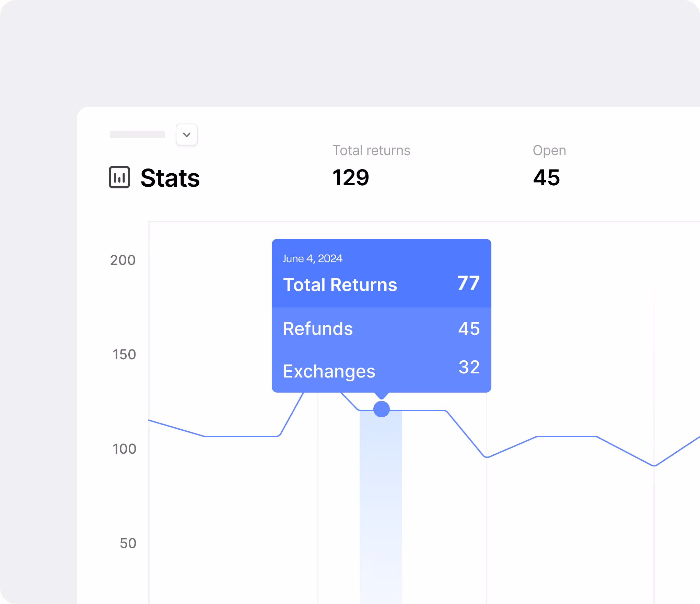Screen dimensions: 700x604
Task: Click the Stats heading text
Action: coord(170,178)
